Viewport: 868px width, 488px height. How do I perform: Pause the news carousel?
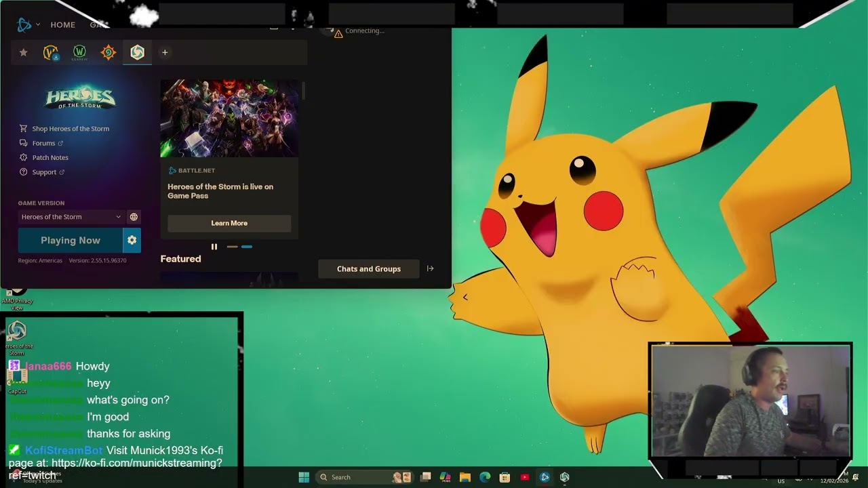(214, 247)
